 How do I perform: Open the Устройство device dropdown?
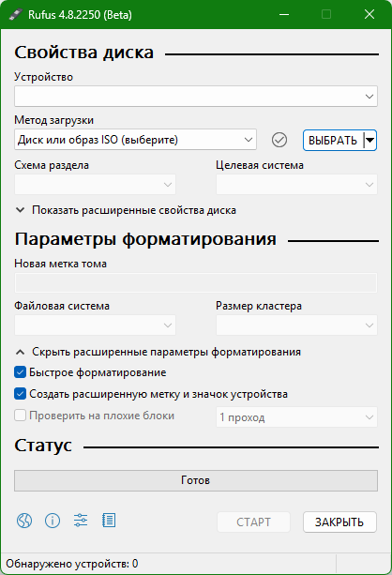click(x=196, y=97)
